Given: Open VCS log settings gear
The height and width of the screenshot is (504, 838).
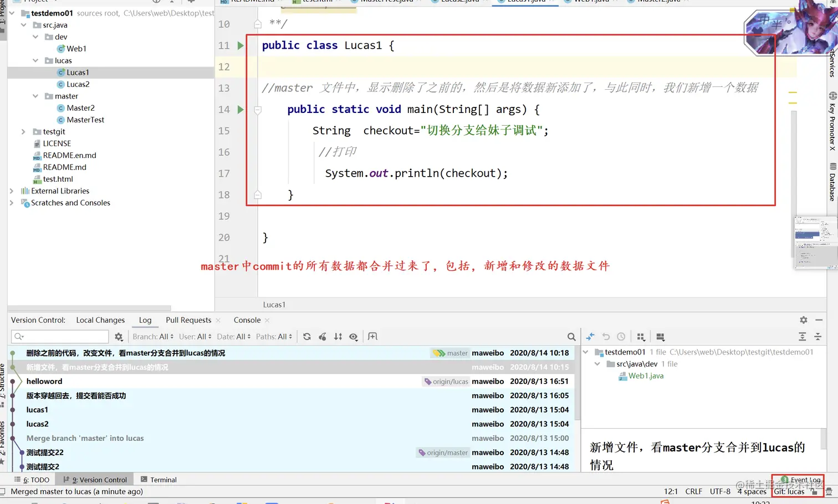Looking at the screenshot, I should point(119,337).
